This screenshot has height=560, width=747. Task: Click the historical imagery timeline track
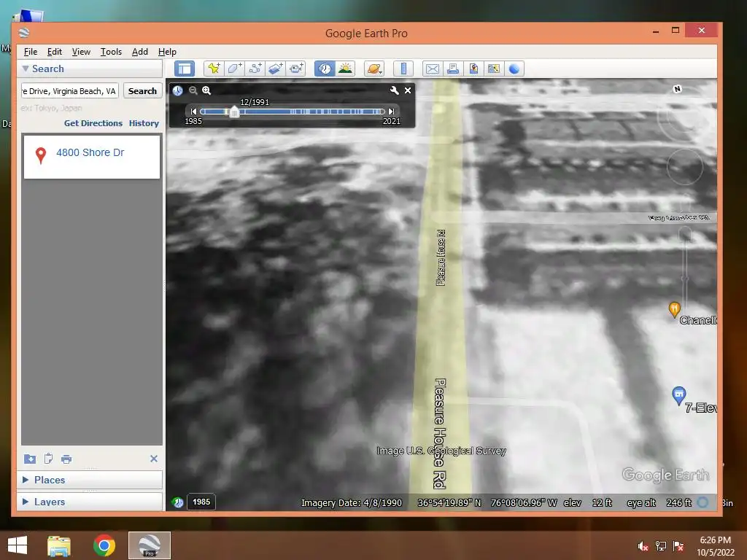click(293, 112)
